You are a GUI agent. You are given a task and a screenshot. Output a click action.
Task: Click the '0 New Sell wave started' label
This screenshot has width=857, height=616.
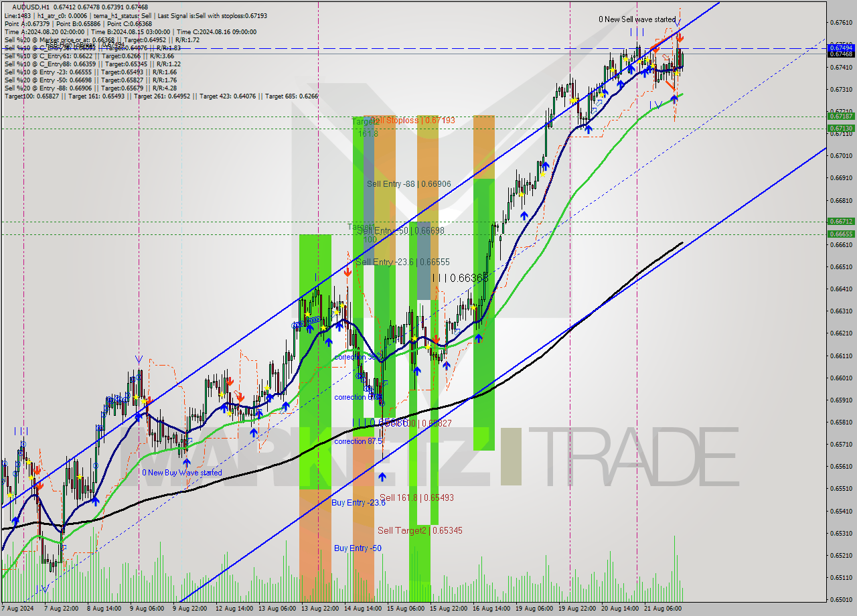coord(637,20)
